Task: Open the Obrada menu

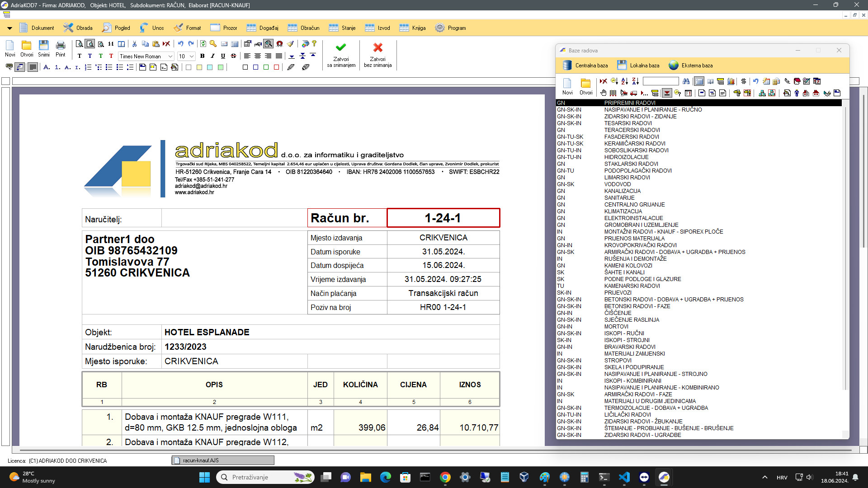Action: coord(78,28)
